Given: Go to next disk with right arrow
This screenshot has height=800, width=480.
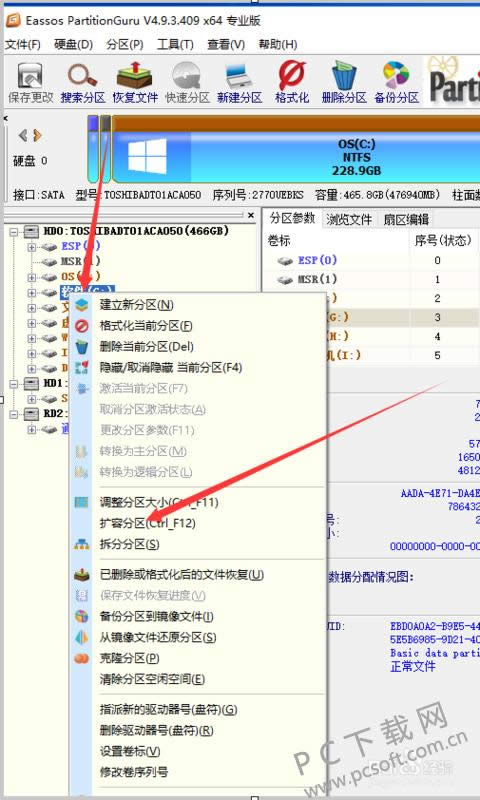Looking at the screenshot, I should pos(37,136).
